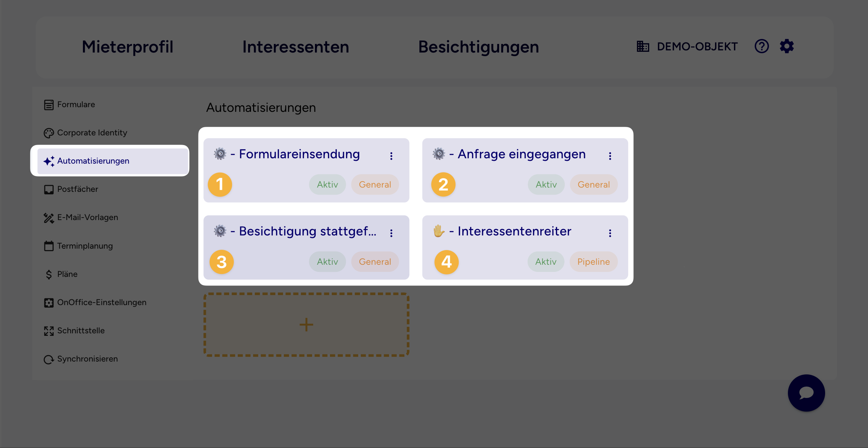Open Postfächer from the sidebar
Image resolution: width=868 pixels, height=448 pixels.
tap(78, 189)
